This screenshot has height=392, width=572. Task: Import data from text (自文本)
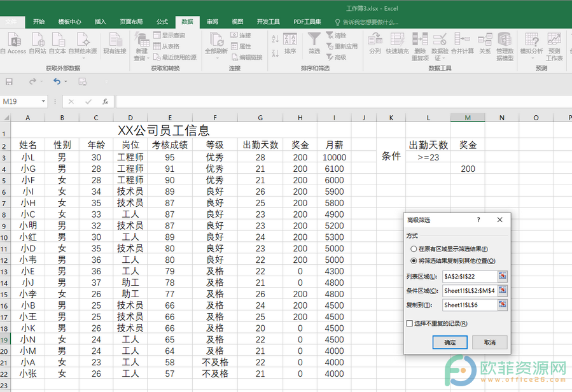[x=58, y=43]
